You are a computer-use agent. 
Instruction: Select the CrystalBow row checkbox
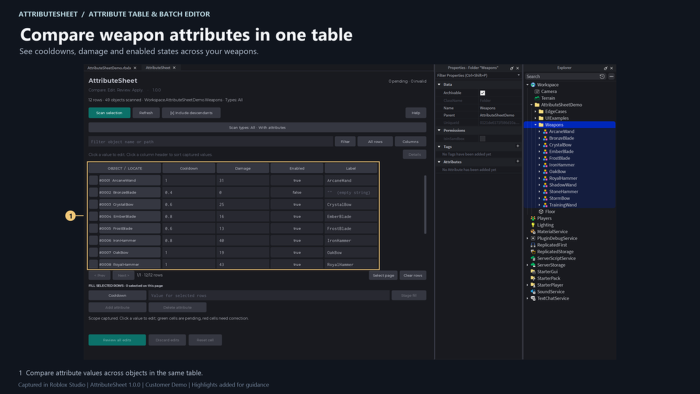click(x=93, y=204)
